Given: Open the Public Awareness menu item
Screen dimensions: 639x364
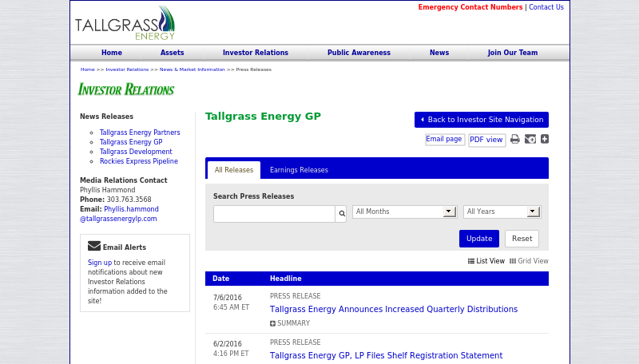Looking at the screenshot, I should click(359, 53).
